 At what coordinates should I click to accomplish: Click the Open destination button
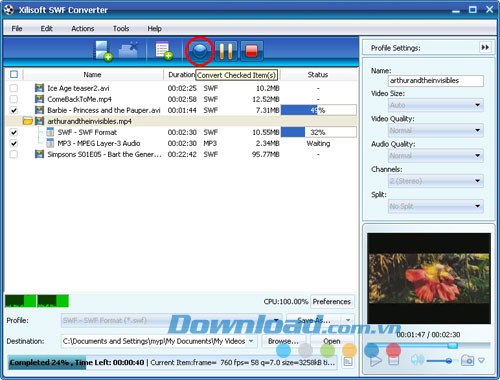(332, 341)
